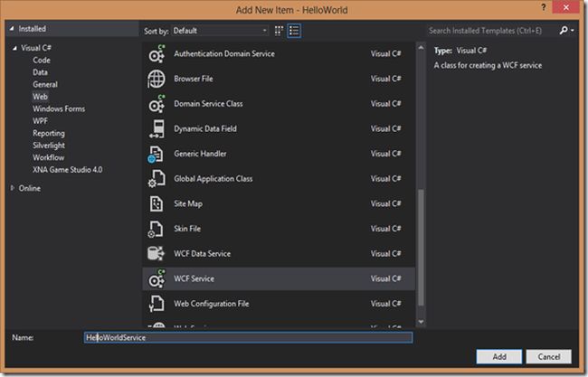Select the Skin File icon
Screen dimensions: 588x377
pyautogui.click(x=156, y=229)
